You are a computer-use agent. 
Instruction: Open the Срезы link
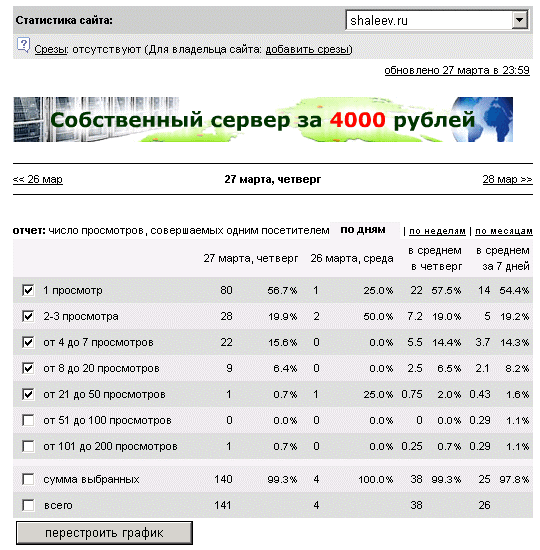[x=51, y=49]
